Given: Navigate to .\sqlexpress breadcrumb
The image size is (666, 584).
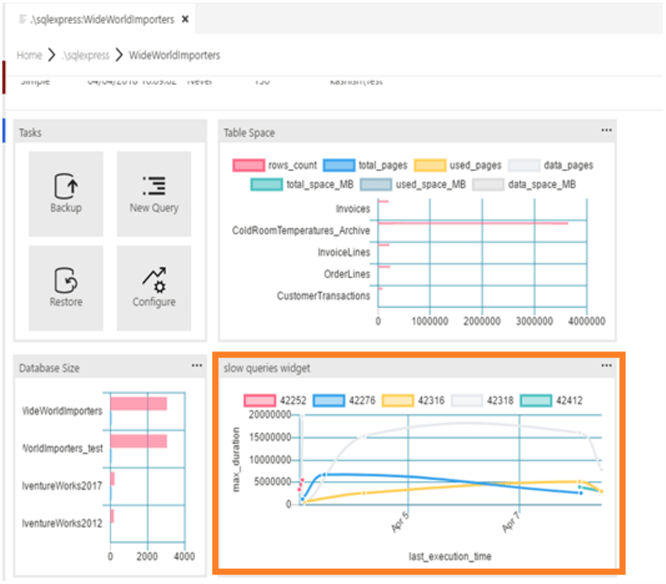Looking at the screenshot, I should [x=85, y=55].
